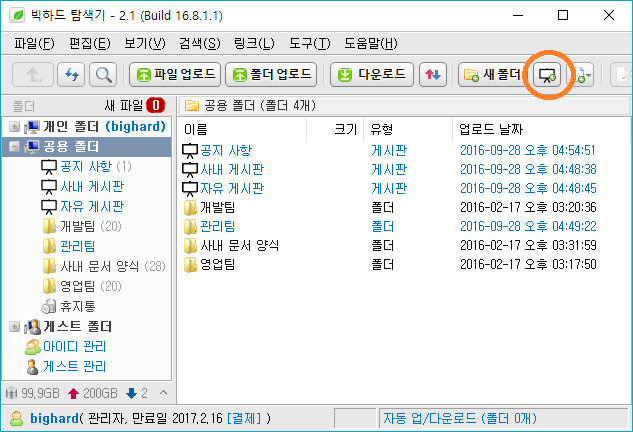633x432 pixels.
Task: Click the 자유 게시판 board icon in list
Action: point(190,189)
